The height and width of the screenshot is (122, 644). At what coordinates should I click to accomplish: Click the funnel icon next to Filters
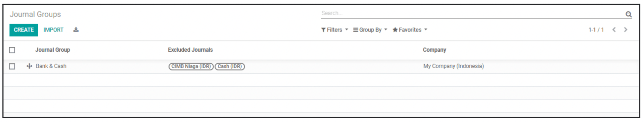pos(323,30)
